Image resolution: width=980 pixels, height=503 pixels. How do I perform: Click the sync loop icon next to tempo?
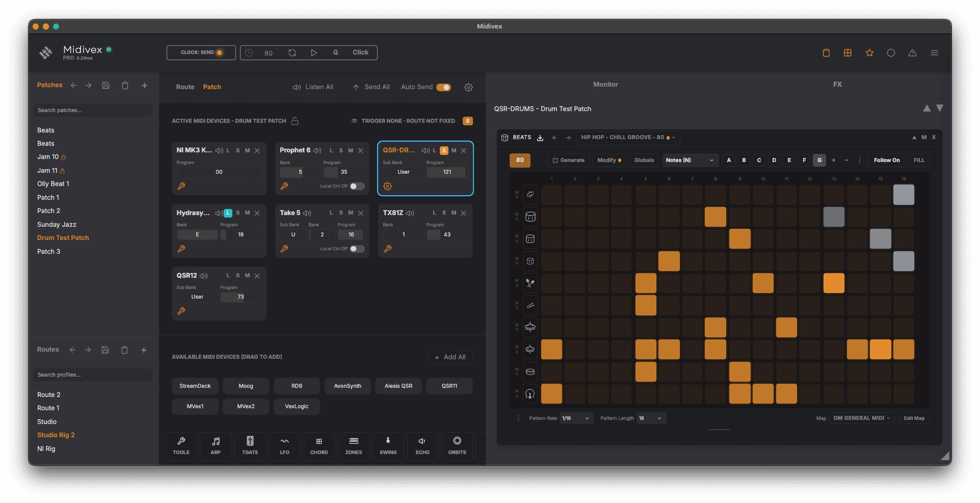(x=292, y=52)
